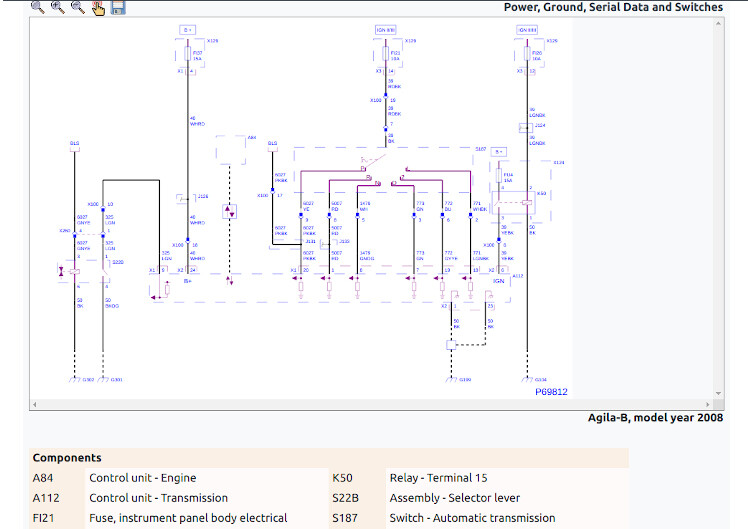The width and height of the screenshot is (748, 529).
Task: Click the splice square above G199
Action: pyautogui.click(x=451, y=344)
